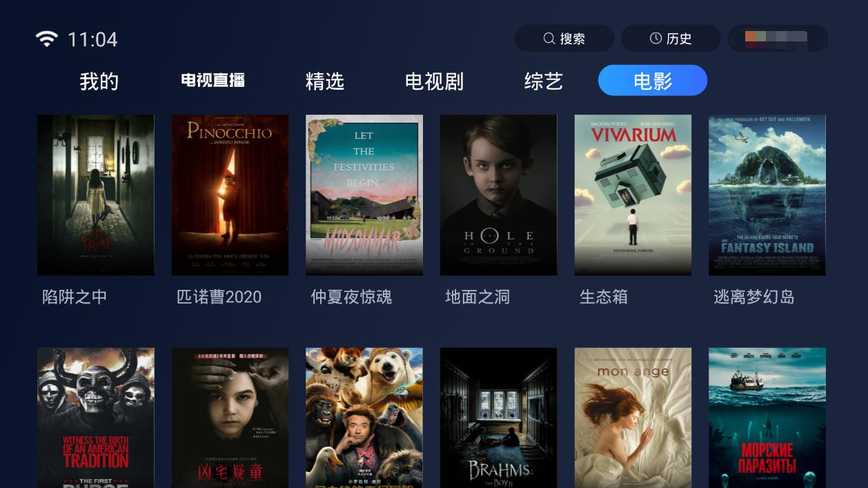The height and width of the screenshot is (488, 868).
Task: Open the 历史 history button
Action: pos(671,39)
